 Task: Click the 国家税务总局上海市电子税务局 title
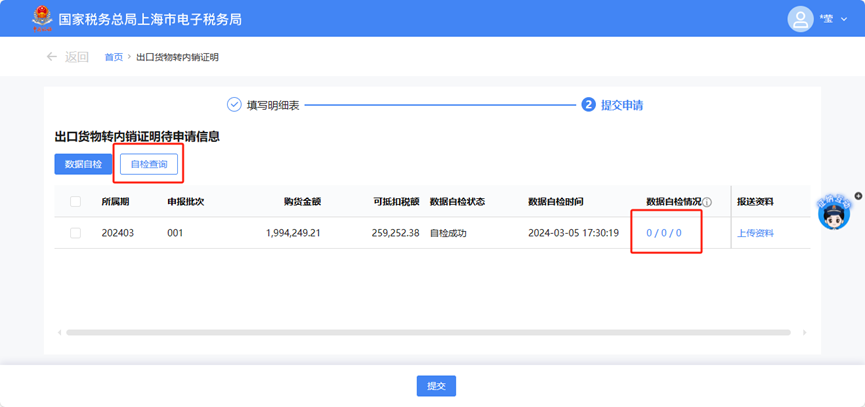coord(150,19)
